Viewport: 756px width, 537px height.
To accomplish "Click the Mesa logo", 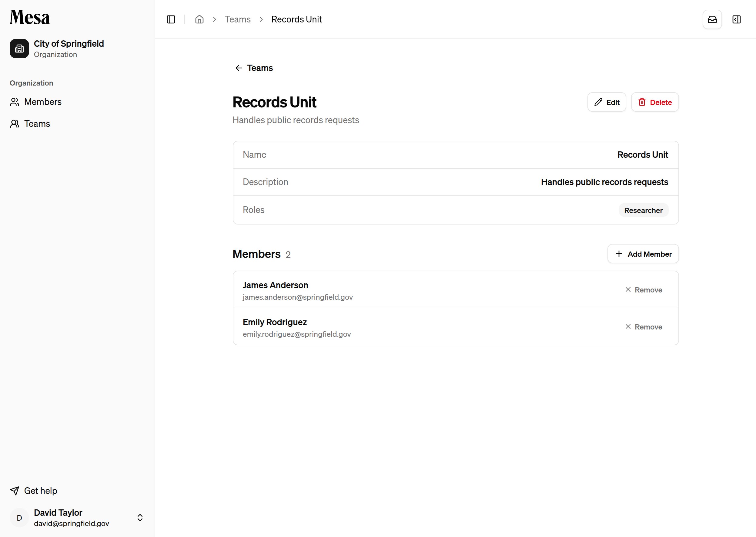I will pos(30,17).
